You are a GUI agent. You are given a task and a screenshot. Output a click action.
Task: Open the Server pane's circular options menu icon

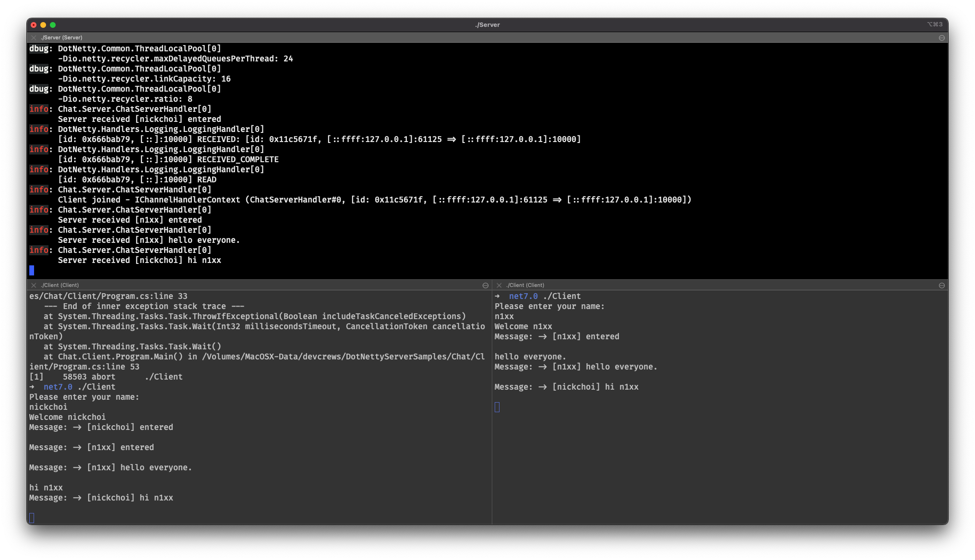point(941,37)
